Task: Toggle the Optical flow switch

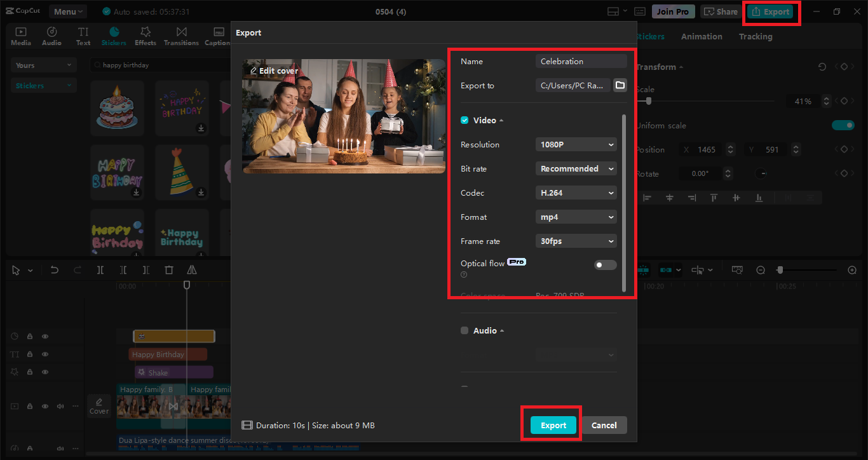Action: click(605, 264)
